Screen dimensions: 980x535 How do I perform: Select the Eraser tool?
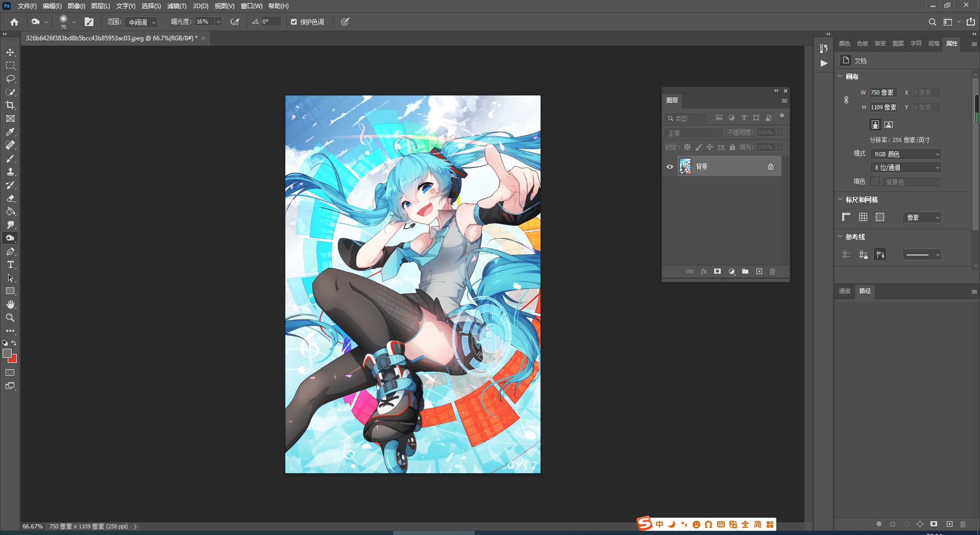pos(10,198)
